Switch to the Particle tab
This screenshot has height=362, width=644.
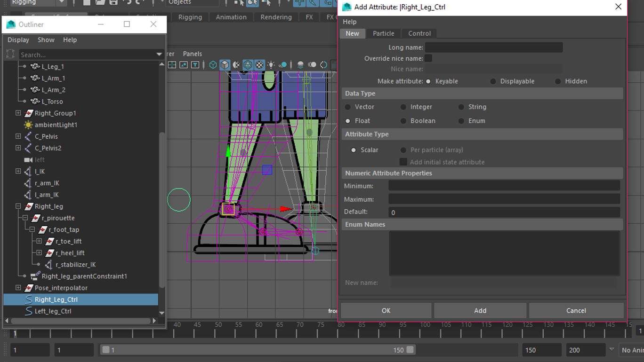[383, 33]
